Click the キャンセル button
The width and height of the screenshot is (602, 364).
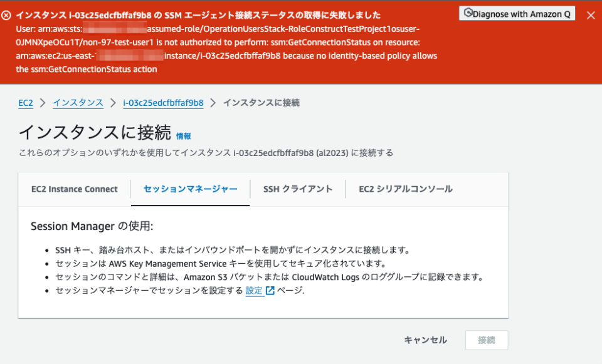pyautogui.click(x=425, y=340)
